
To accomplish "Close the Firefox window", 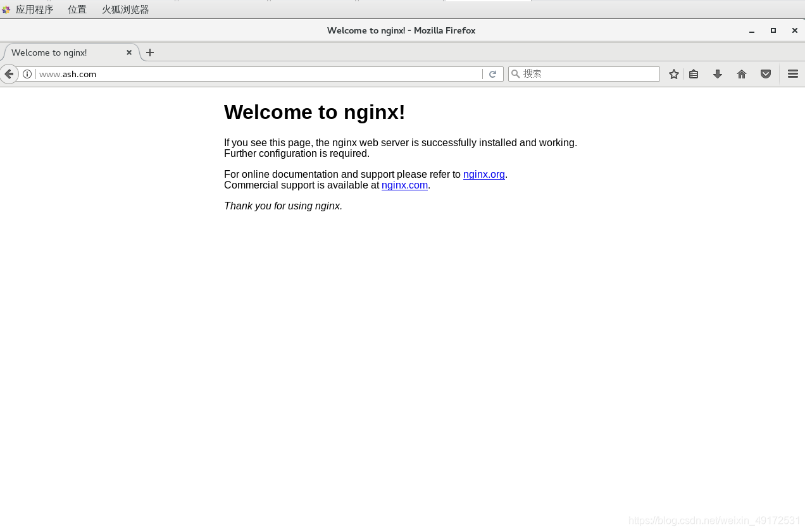I will pyautogui.click(x=795, y=30).
